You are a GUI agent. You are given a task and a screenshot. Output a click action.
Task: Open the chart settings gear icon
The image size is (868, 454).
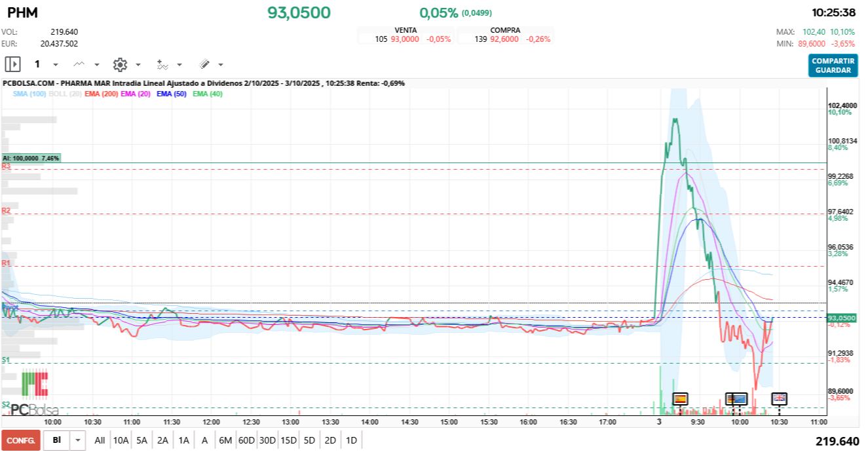pyautogui.click(x=120, y=64)
